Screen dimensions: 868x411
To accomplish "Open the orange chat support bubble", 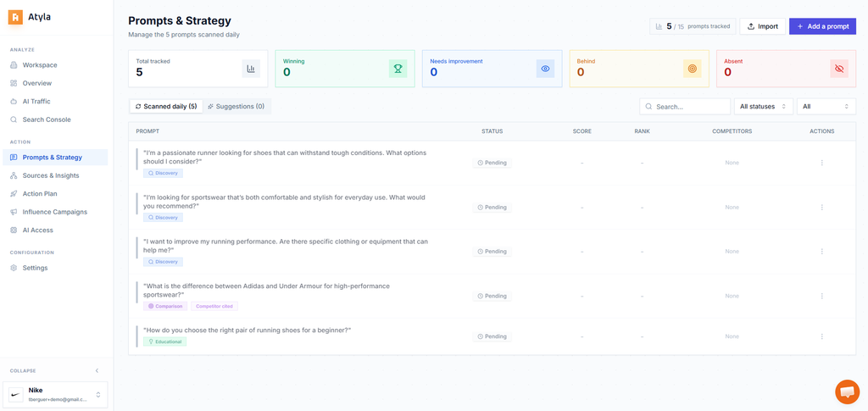I will (847, 392).
